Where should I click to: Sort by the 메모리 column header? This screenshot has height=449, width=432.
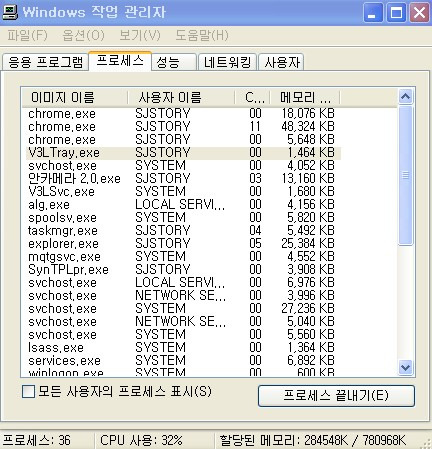coord(305,98)
